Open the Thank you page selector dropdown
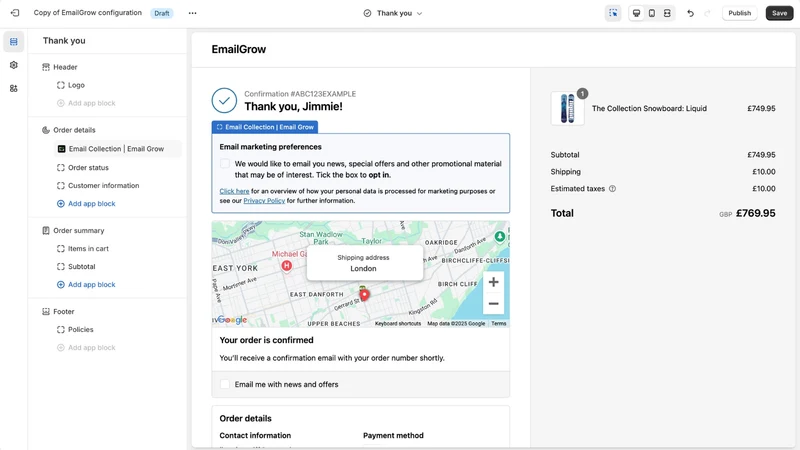This screenshot has width=800, height=450. (393, 13)
